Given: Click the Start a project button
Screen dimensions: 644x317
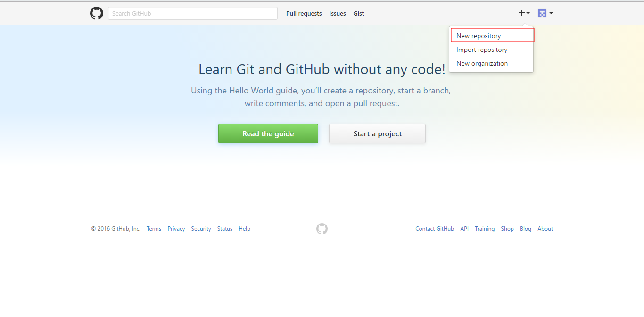Looking at the screenshot, I should point(377,133).
